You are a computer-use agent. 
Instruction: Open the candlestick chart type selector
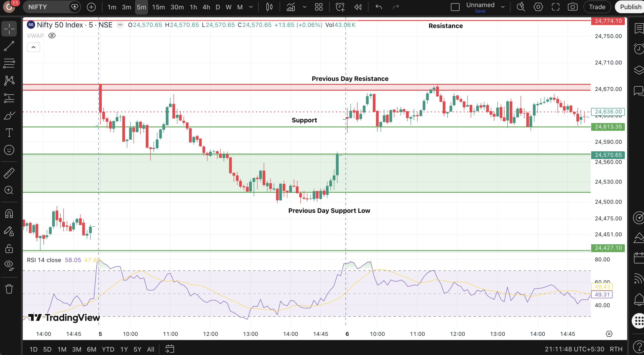[x=269, y=7]
